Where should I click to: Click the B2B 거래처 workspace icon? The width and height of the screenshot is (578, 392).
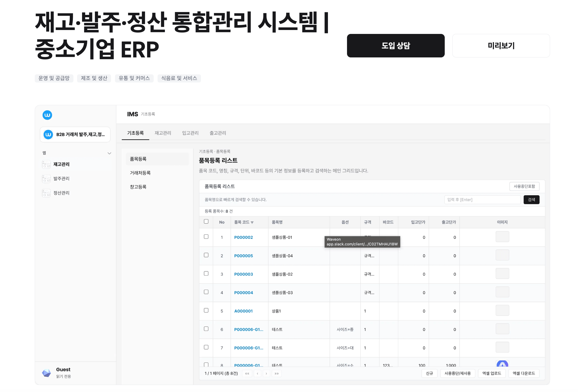click(x=48, y=134)
